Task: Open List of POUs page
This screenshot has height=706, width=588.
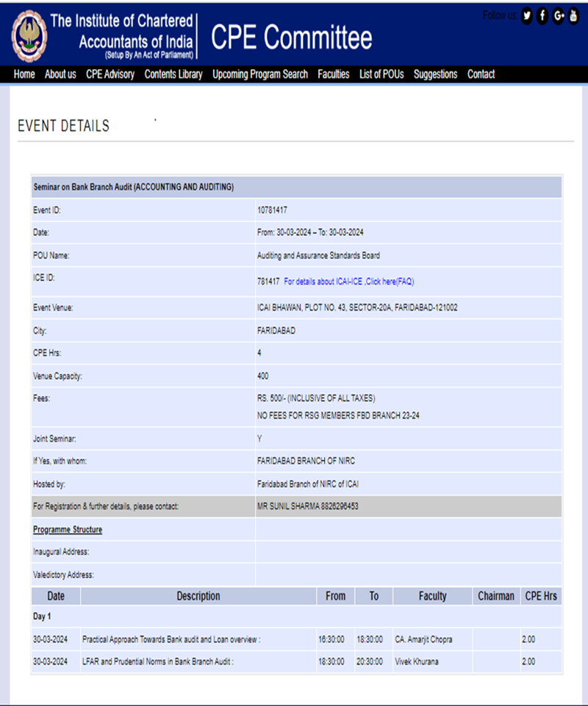Action: 381,74
